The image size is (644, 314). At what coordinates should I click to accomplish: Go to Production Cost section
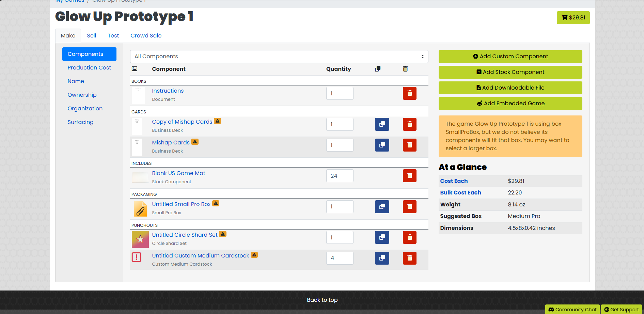click(x=89, y=68)
